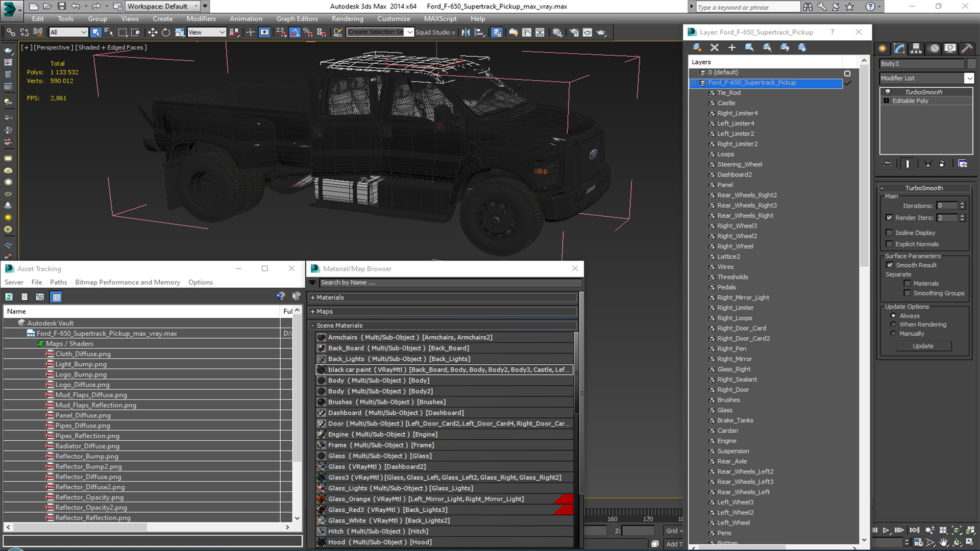
Task: Open the Modifier List dropdown
Action: point(969,78)
